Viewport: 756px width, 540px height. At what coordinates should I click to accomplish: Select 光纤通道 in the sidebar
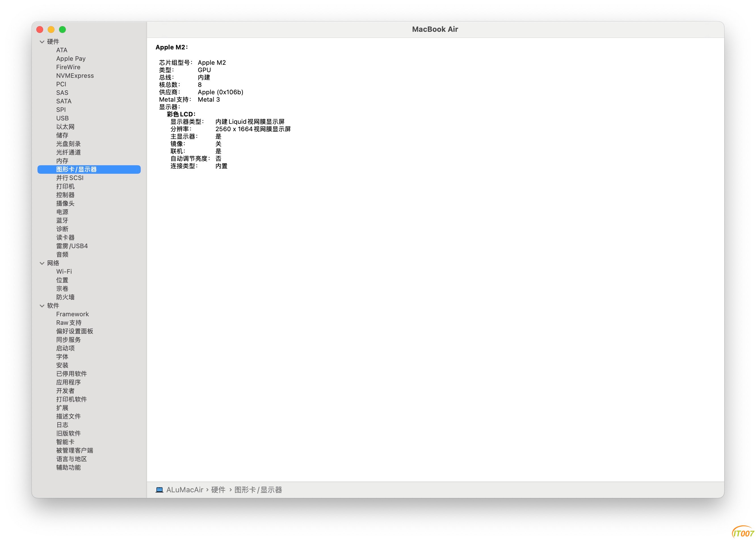click(68, 152)
